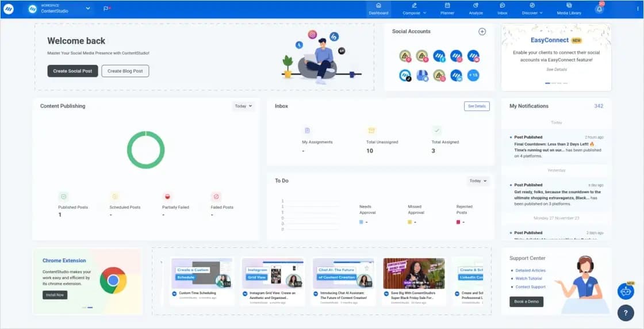Click the Total Unassigned value 10

click(x=370, y=151)
